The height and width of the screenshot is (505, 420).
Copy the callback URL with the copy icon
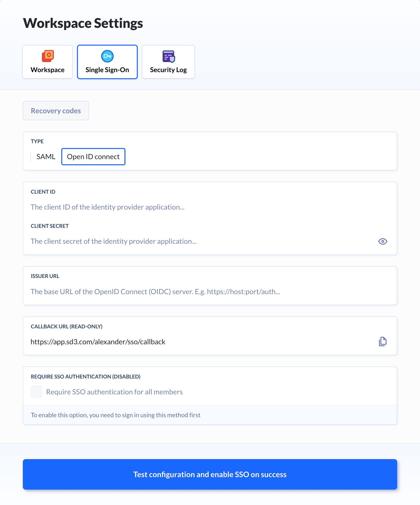click(x=383, y=342)
